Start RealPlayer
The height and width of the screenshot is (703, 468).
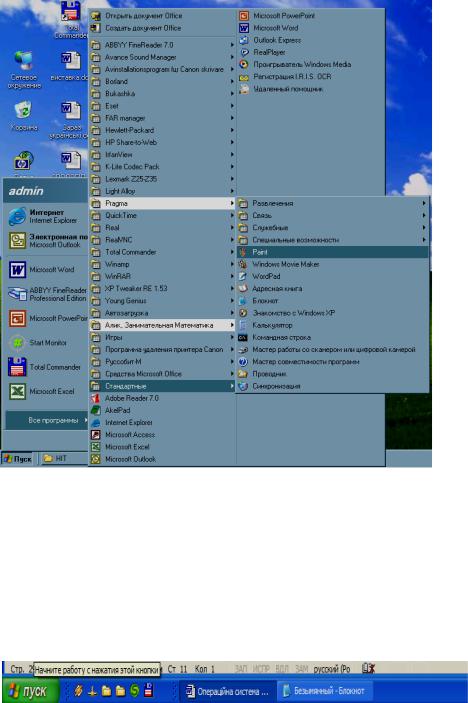pos(310,52)
